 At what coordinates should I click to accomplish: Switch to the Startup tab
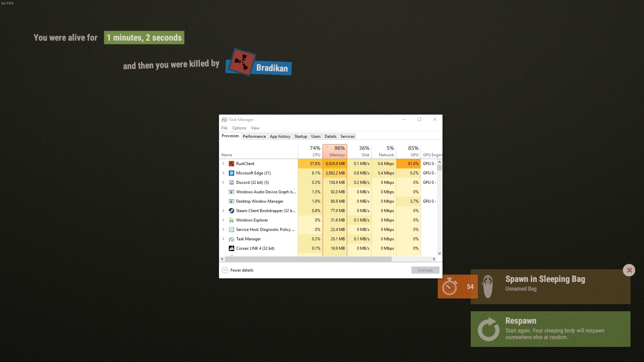301,136
